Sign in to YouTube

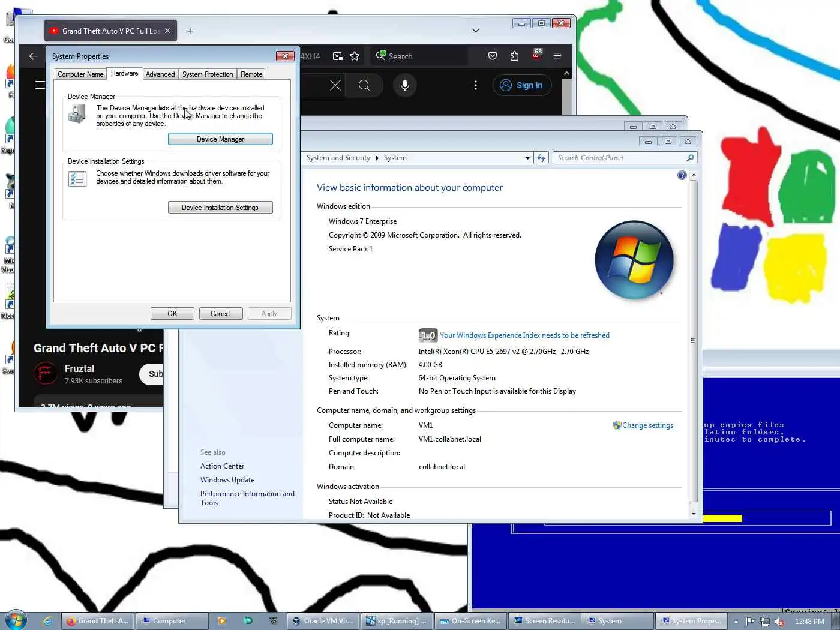521,85
